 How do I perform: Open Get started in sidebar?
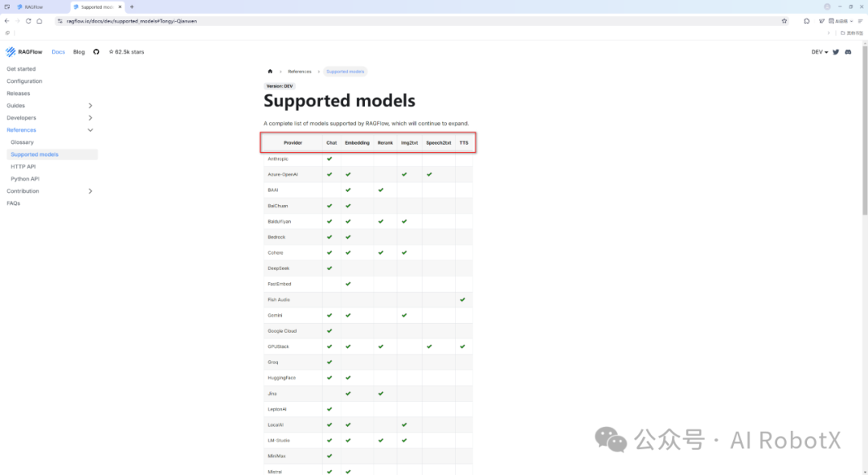21,69
